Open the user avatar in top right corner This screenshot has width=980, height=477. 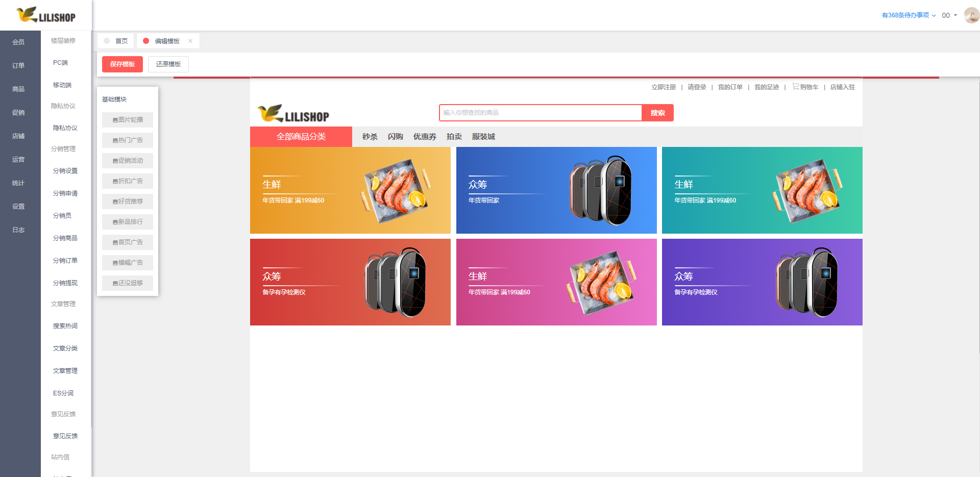(x=971, y=15)
